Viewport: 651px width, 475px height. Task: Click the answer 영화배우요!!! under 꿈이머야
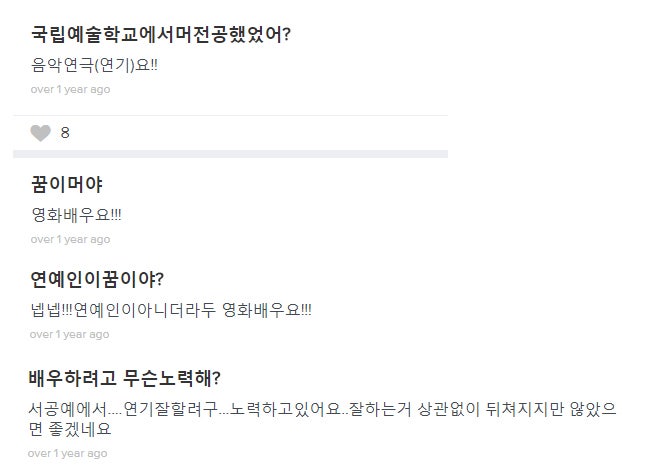tap(77, 215)
